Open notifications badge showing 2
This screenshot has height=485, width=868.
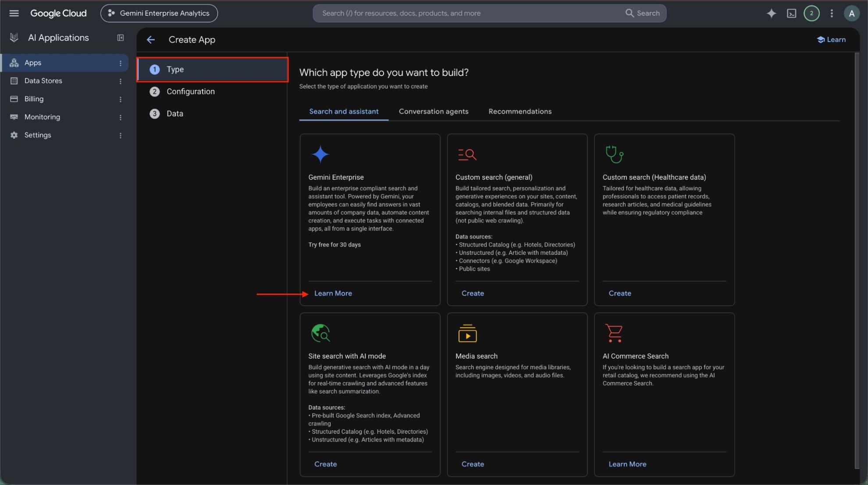coord(811,13)
